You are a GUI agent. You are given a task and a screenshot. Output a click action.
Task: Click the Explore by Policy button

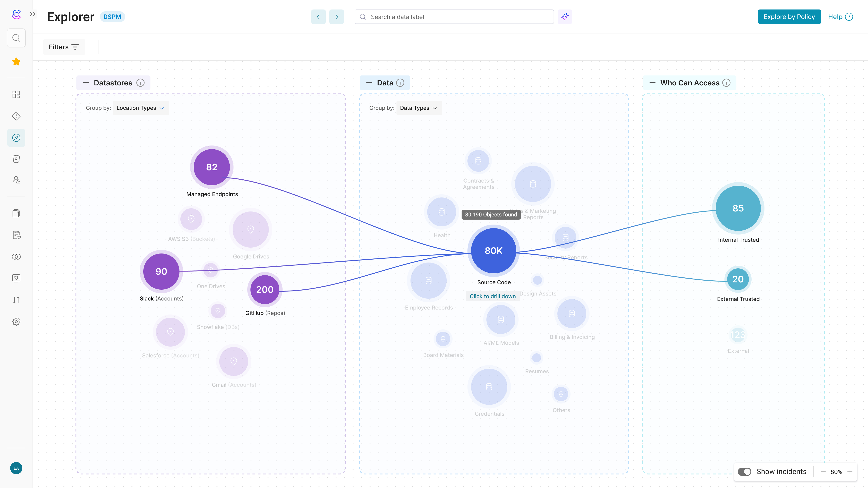point(789,16)
